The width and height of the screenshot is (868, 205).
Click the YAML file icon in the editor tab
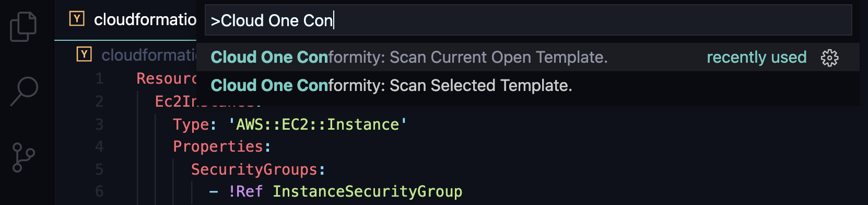[77, 19]
